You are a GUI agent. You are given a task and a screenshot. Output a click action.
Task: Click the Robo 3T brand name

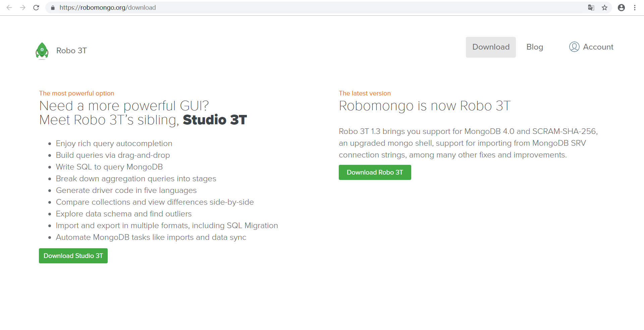pyautogui.click(x=71, y=51)
